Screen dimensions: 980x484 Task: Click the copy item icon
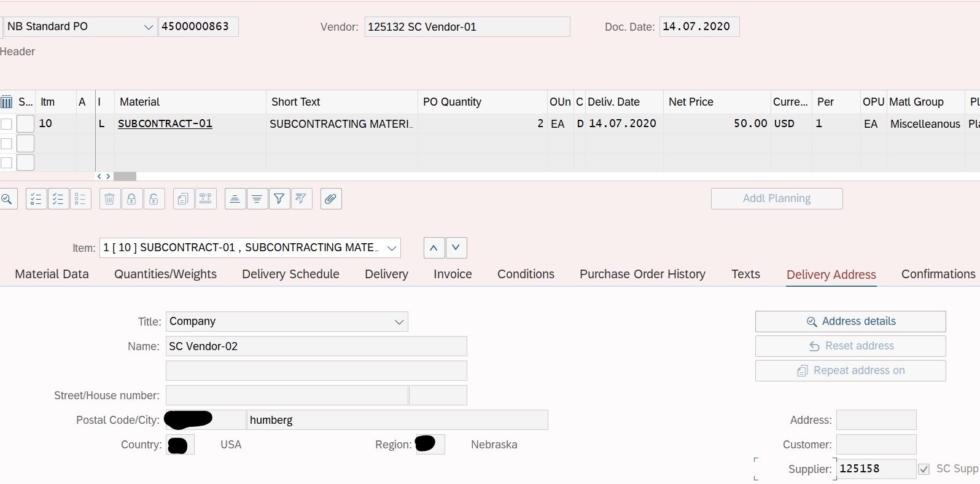coord(183,199)
